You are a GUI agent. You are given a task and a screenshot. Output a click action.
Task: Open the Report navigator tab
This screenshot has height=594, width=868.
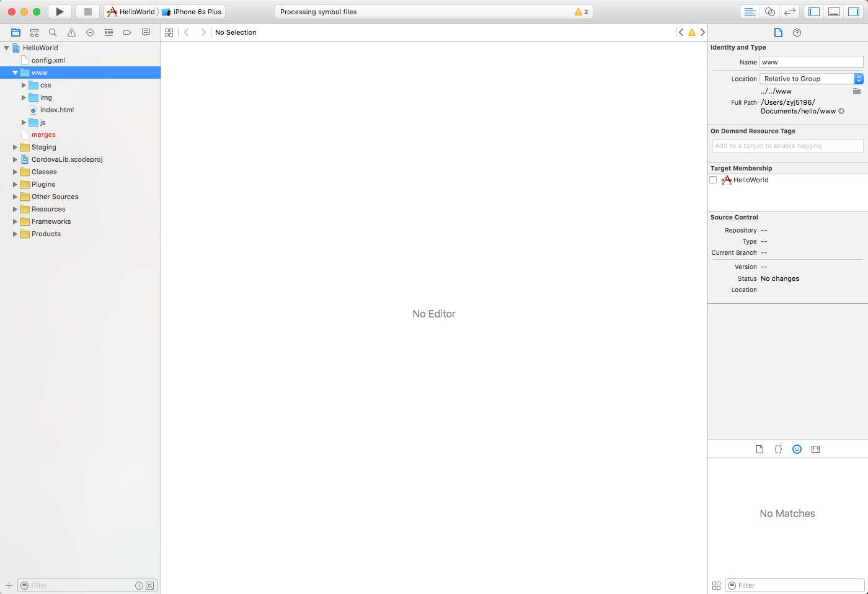tap(146, 32)
